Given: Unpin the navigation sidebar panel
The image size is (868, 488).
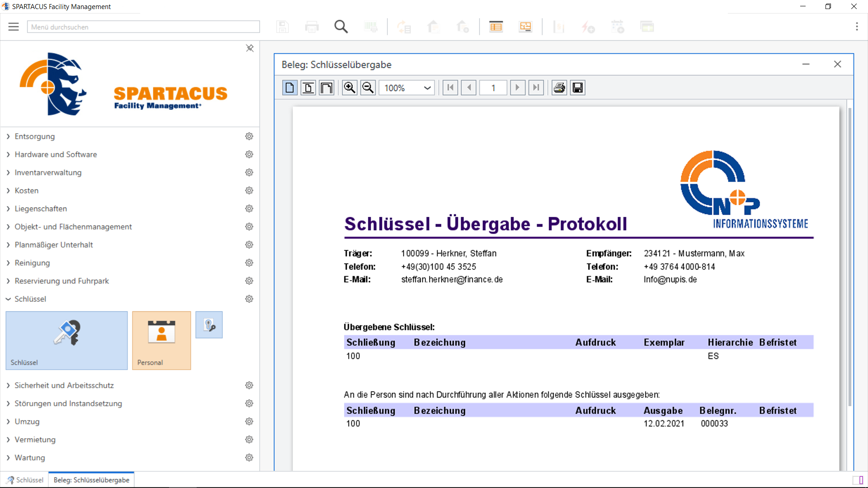Looking at the screenshot, I should [x=250, y=48].
